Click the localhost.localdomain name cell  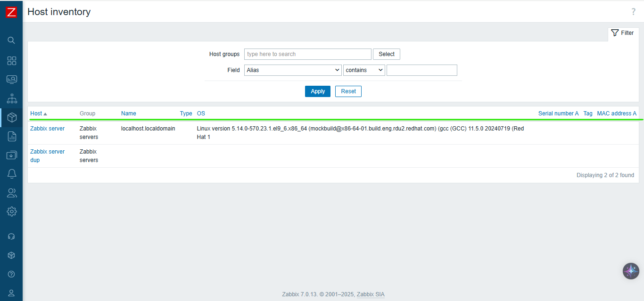[148, 129]
